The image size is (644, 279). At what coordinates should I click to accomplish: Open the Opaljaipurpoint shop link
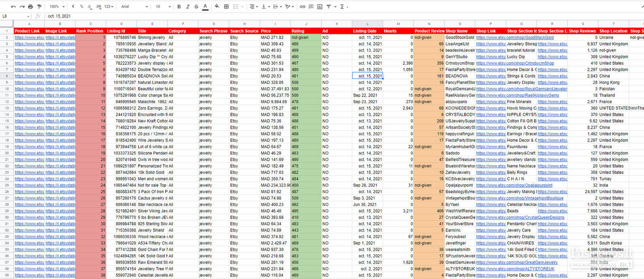point(514,185)
